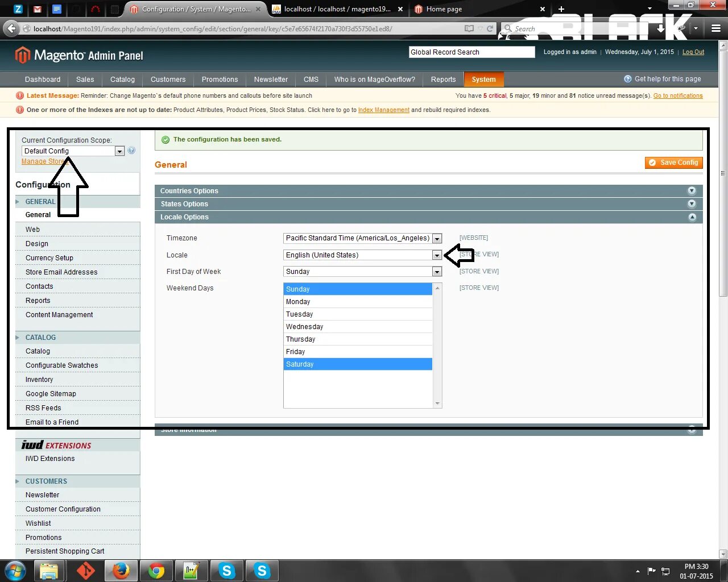Image resolution: width=728 pixels, height=582 pixels.
Task: Click the reload icon in the address bar
Action: click(x=490, y=28)
